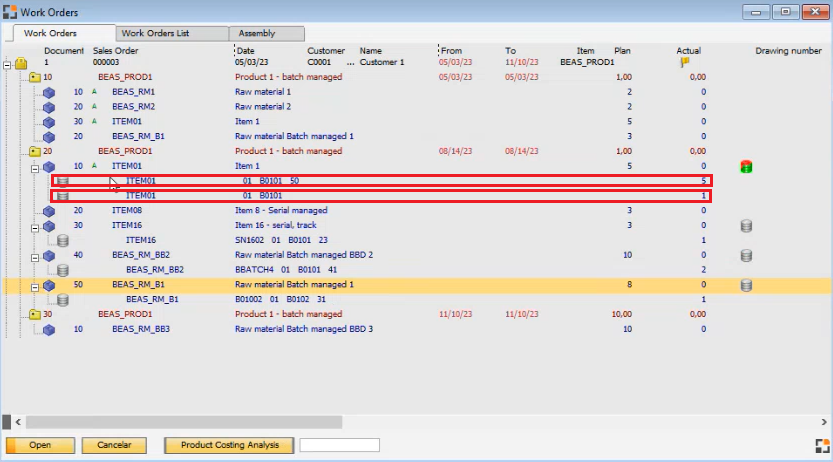Click the red-green batch status icon for ITEM01
The image size is (833, 462).
[745, 166]
